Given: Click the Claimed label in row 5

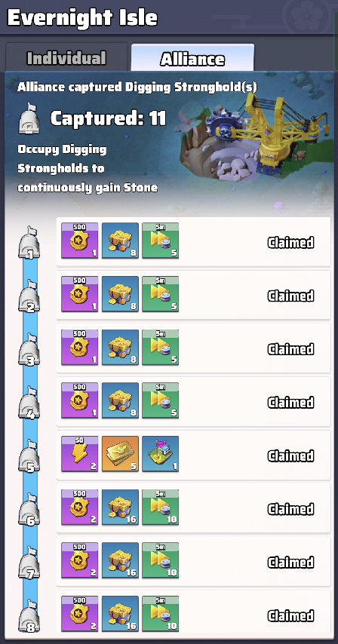Looking at the screenshot, I should 290,456.
